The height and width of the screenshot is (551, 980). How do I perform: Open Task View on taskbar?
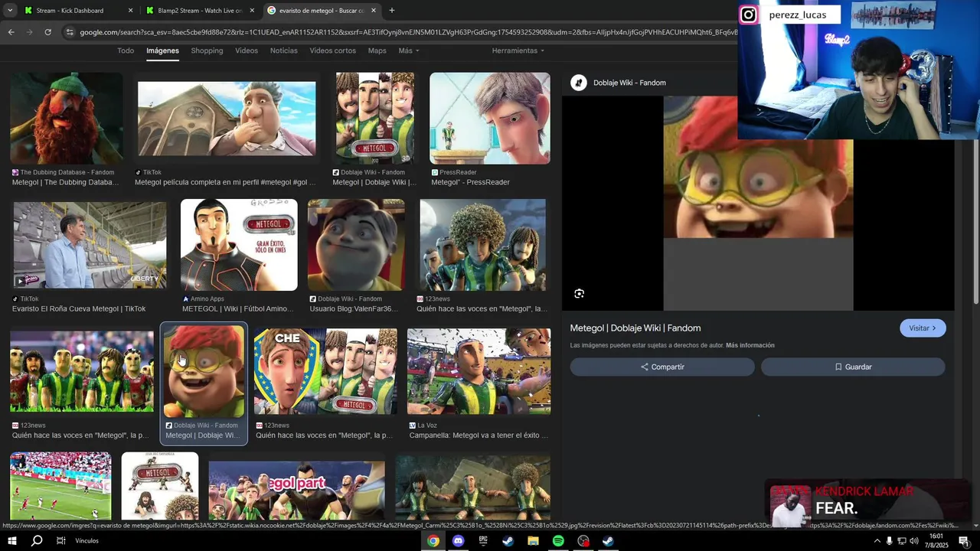pyautogui.click(x=60, y=540)
